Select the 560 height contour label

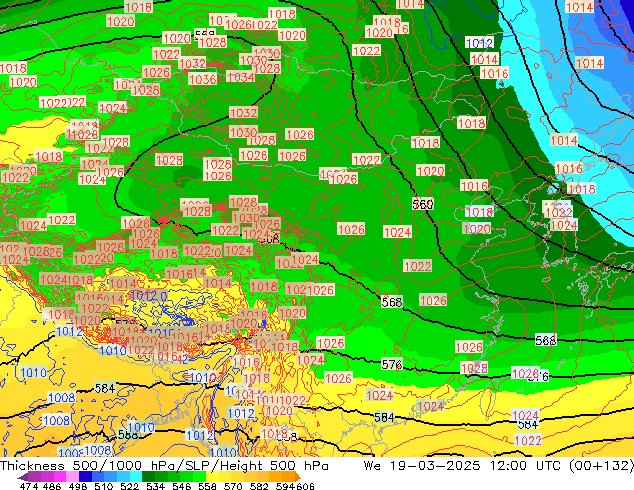click(x=423, y=204)
